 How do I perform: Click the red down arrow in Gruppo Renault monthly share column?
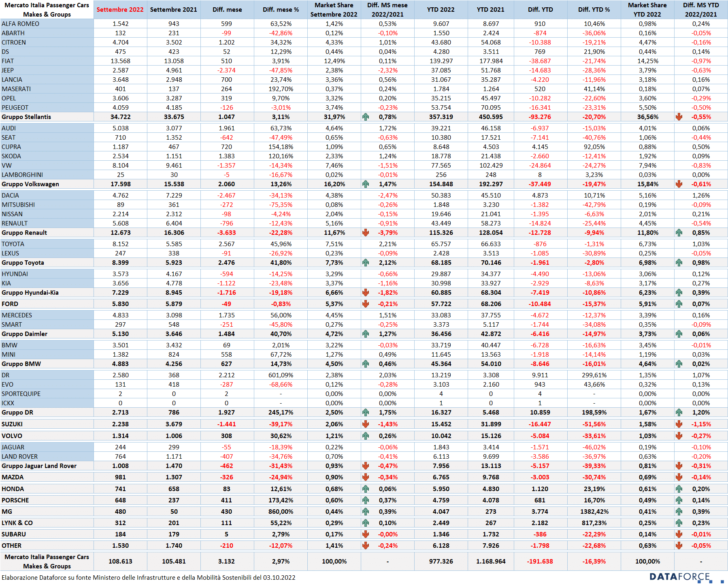(x=366, y=233)
